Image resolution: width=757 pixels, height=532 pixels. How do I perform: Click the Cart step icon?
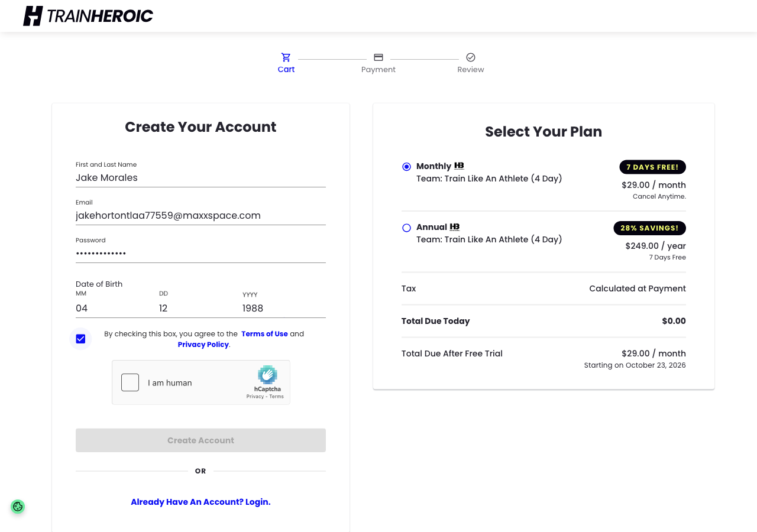coord(286,57)
